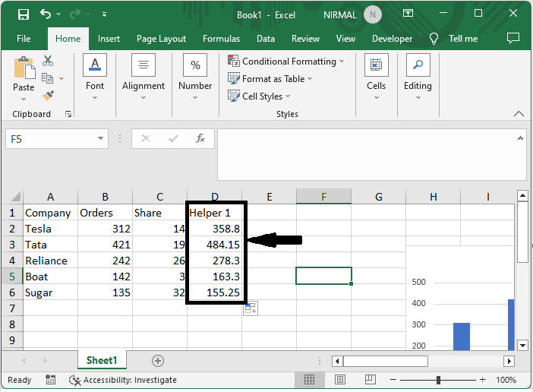Click the Format Painter brush icon
Screen dimensions: 533x392
pos(48,95)
